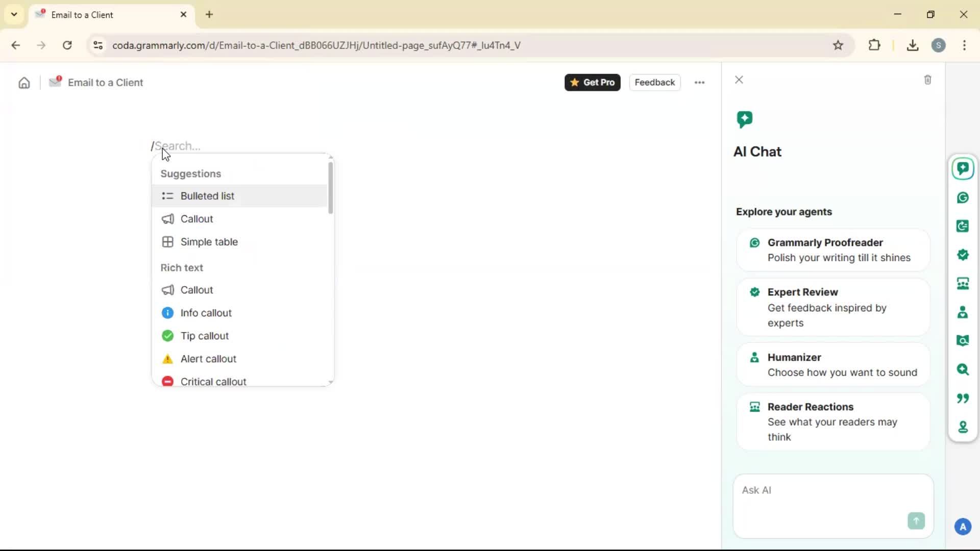Click the Get Pro button

592,83
